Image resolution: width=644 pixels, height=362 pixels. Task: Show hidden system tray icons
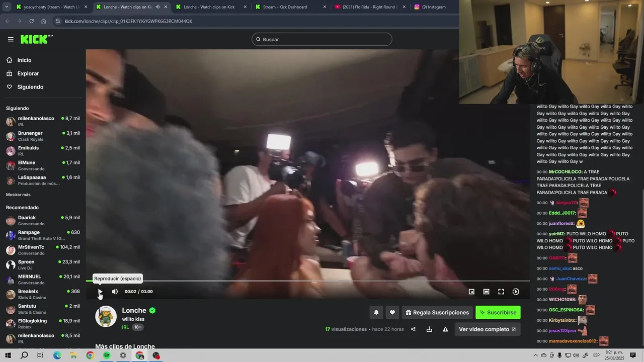tap(535, 355)
